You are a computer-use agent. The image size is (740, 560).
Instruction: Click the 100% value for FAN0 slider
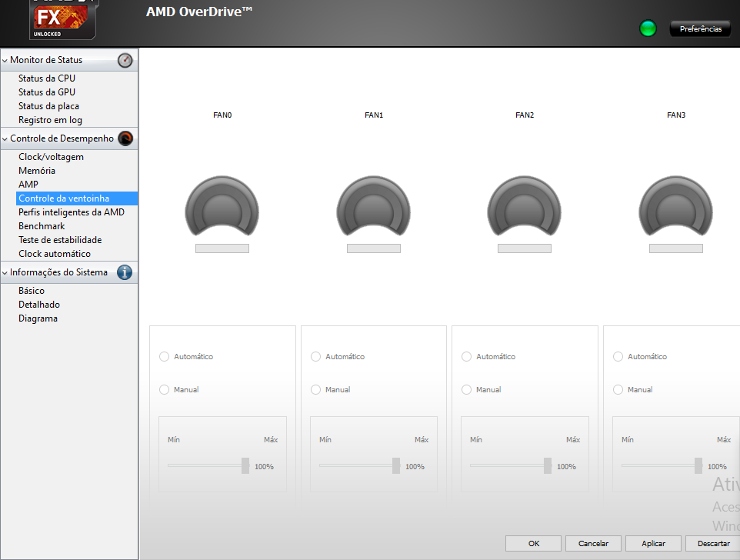[x=264, y=467]
